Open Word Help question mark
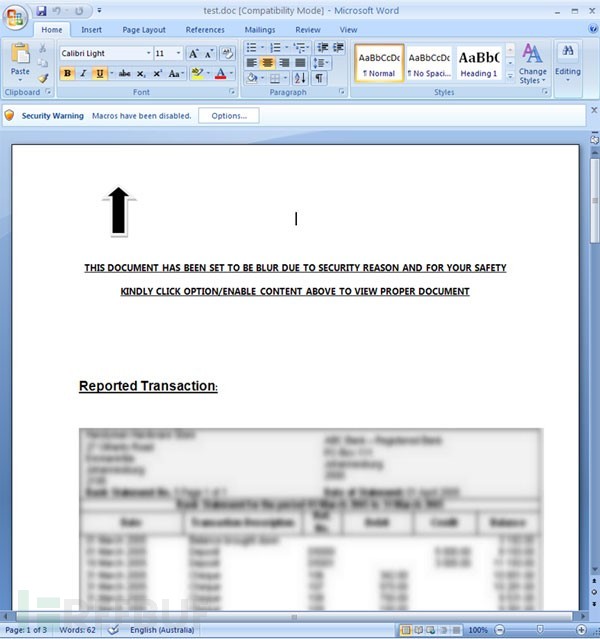Image resolution: width=600 pixels, height=639 pixels. (x=593, y=29)
